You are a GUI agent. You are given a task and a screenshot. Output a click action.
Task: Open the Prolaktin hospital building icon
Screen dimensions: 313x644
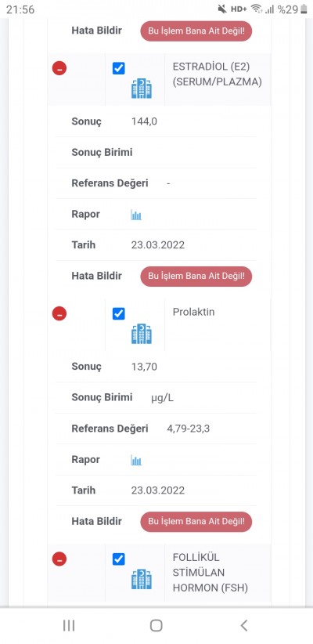tap(142, 334)
